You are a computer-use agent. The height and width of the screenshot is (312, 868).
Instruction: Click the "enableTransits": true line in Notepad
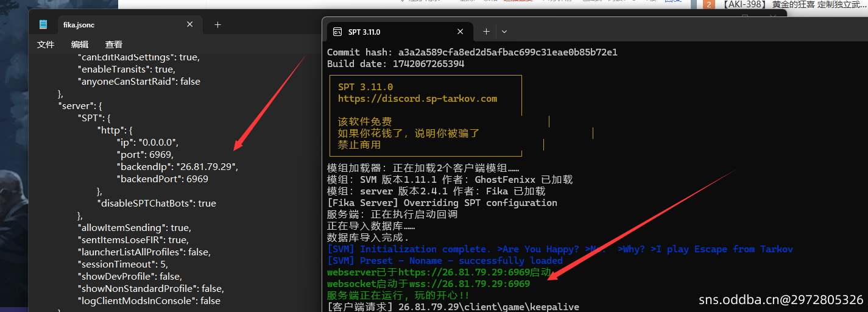point(126,69)
